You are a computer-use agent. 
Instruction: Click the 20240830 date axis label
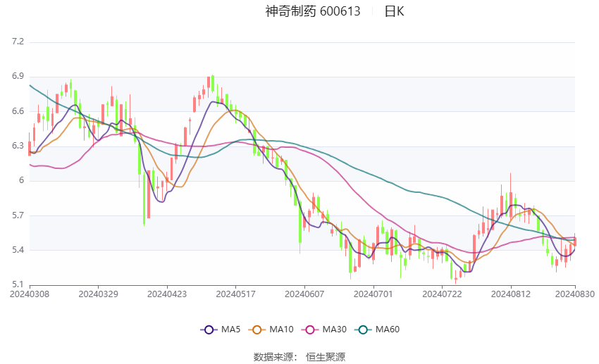coord(575,294)
